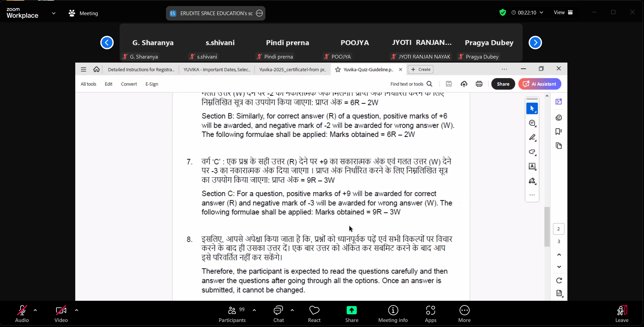
Task: Open the Comments panel in right rail
Action: tap(559, 117)
